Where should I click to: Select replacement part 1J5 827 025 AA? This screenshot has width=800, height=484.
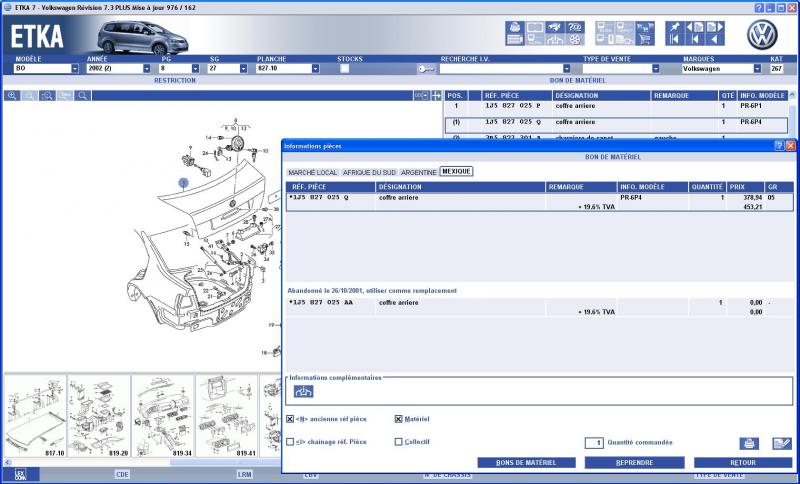[x=539, y=307]
